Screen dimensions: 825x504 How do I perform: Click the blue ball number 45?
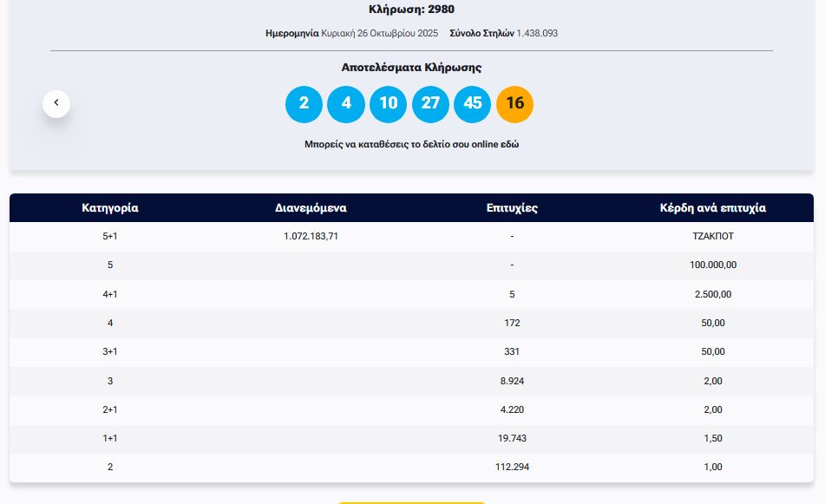(x=473, y=104)
